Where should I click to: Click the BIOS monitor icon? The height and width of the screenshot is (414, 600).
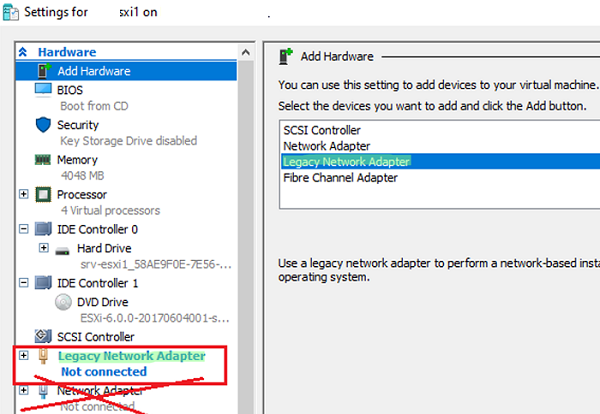[43, 90]
